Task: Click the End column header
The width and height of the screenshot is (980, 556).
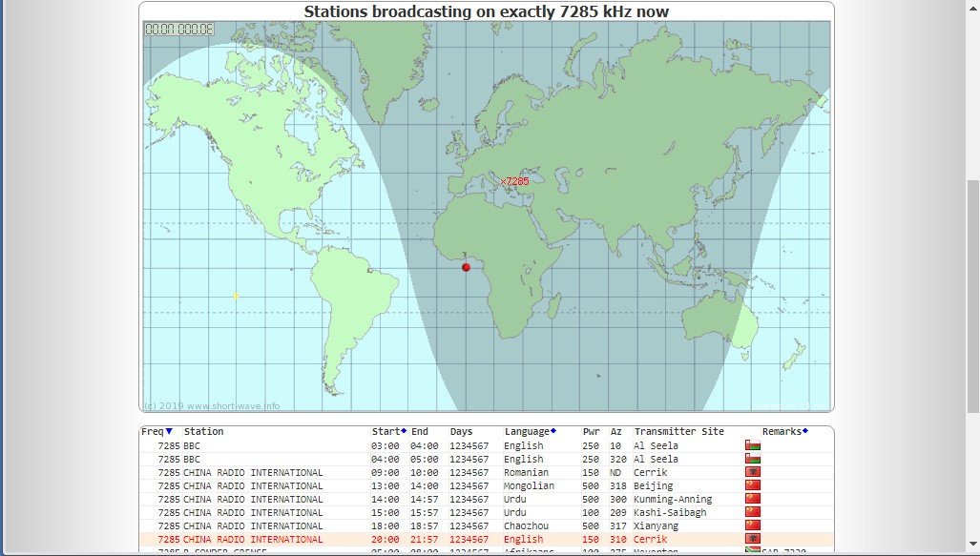Action: click(x=419, y=432)
